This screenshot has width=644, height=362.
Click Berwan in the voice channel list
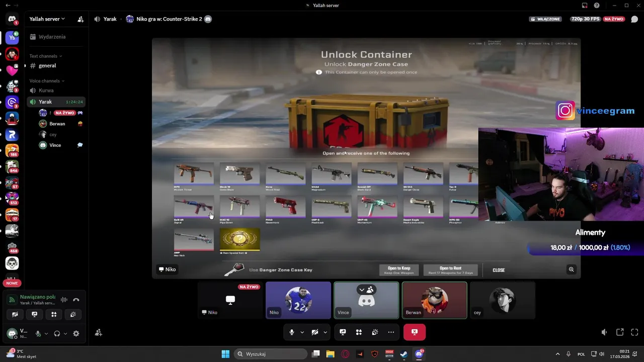[61, 124]
